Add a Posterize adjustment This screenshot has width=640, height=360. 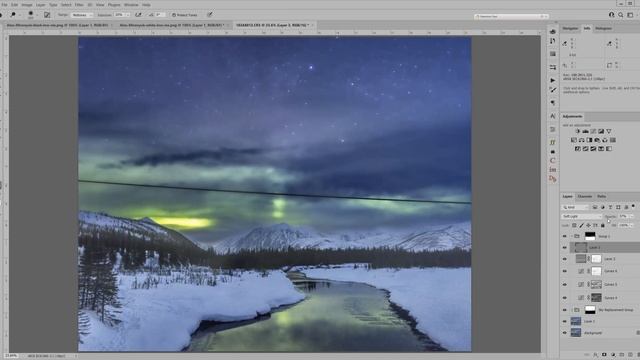[x=585, y=149]
